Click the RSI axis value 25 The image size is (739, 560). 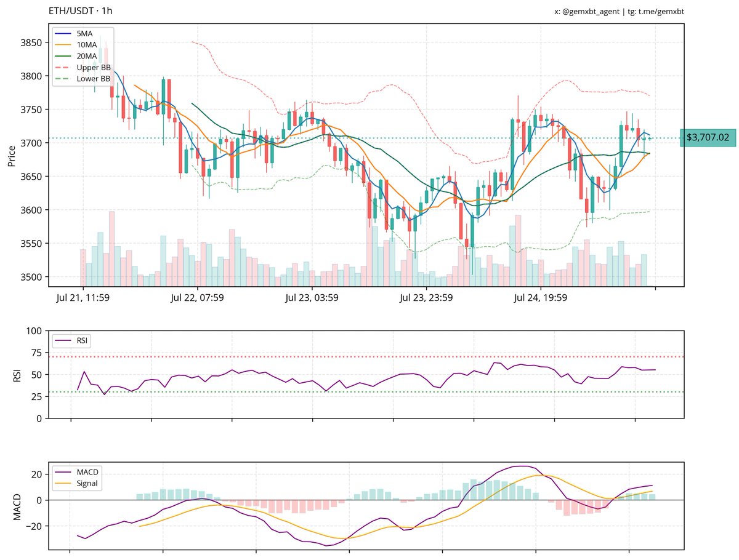click(x=36, y=397)
